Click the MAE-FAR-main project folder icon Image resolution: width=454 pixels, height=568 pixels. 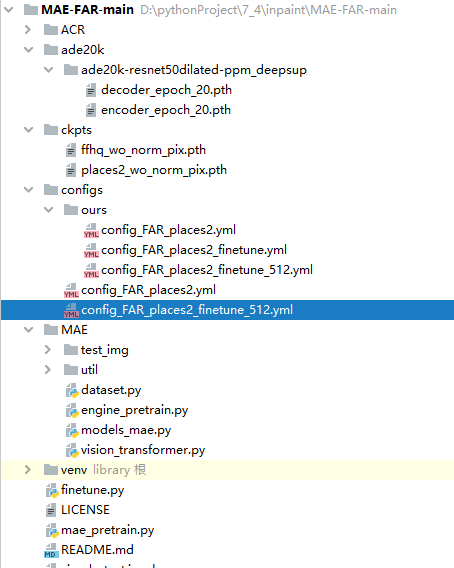click(x=31, y=9)
